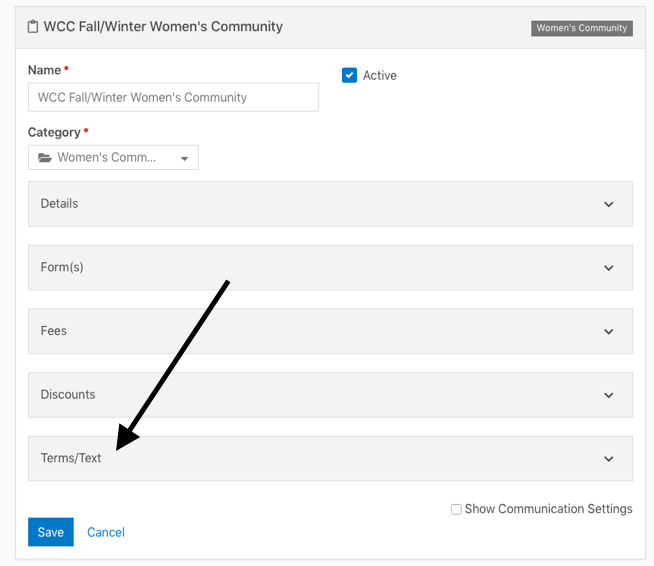The image size is (654, 566).
Task: Click the Category field label
Action: click(54, 132)
